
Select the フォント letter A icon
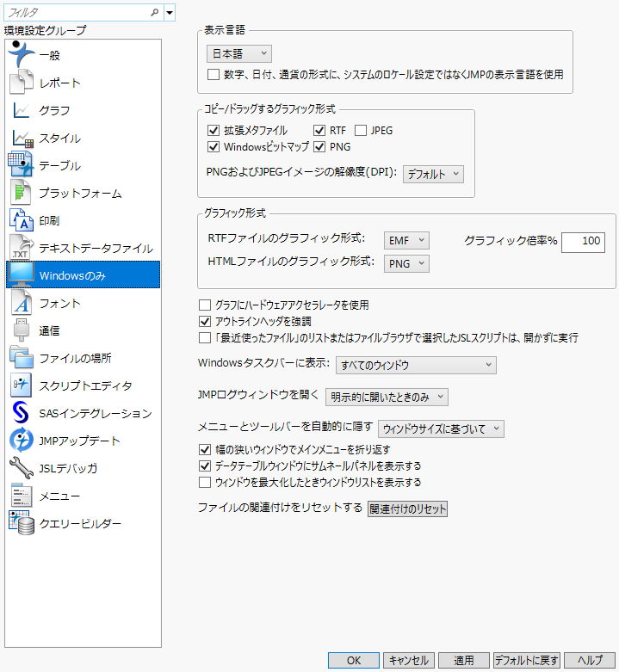21,303
